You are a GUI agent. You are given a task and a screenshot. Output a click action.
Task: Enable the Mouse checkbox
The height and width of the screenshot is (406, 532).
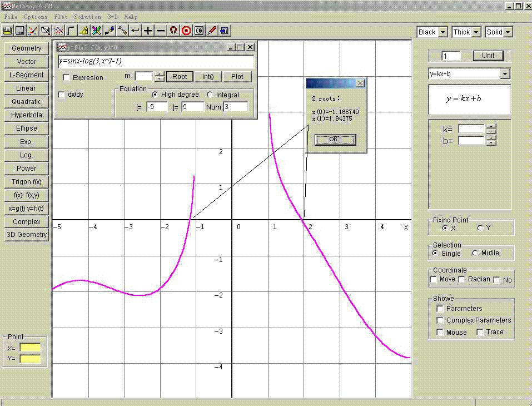pyautogui.click(x=440, y=333)
